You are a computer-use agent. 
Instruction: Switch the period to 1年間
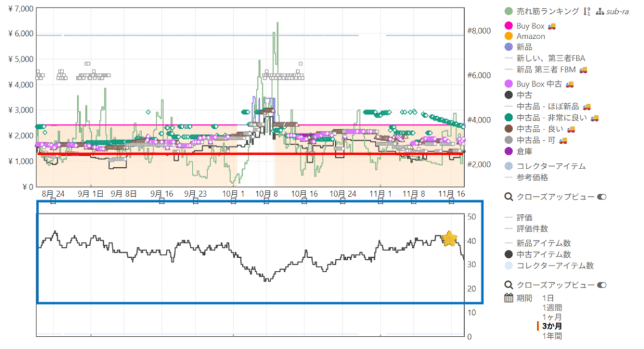(x=552, y=336)
